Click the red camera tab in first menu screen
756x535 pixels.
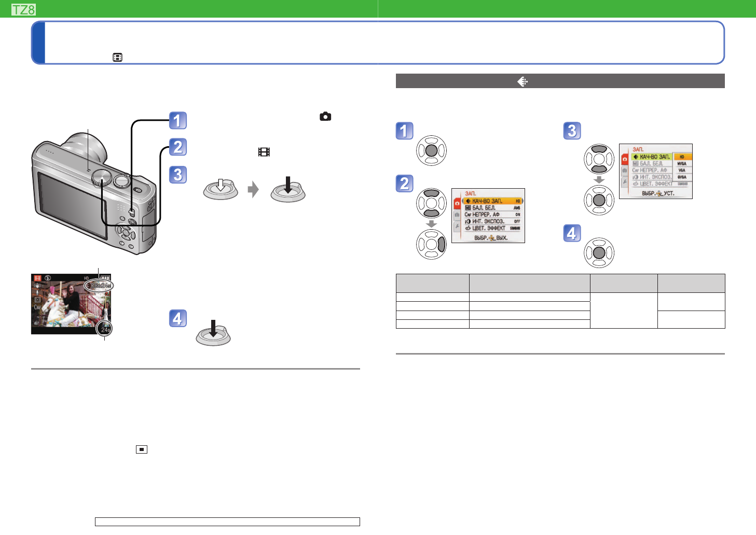pyautogui.click(x=457, y=203)
